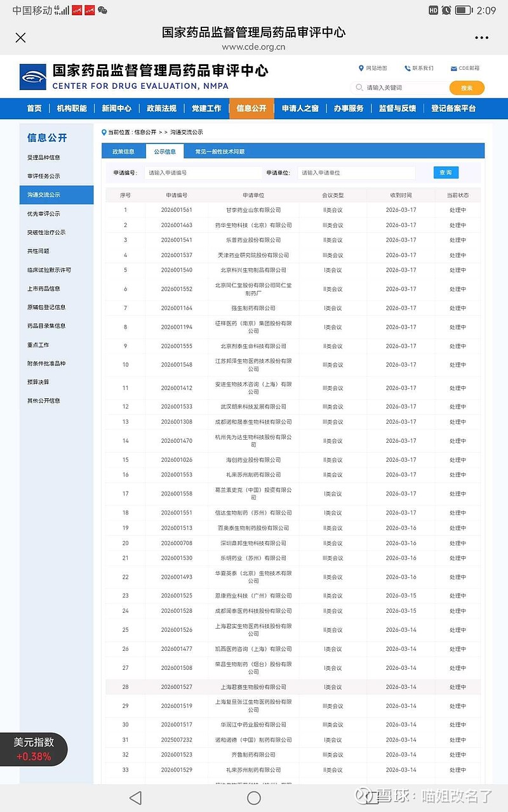Screen dimensions: 508x812
Task: Click the search magnifier icon in keyword box
Action: coord(360,88)
